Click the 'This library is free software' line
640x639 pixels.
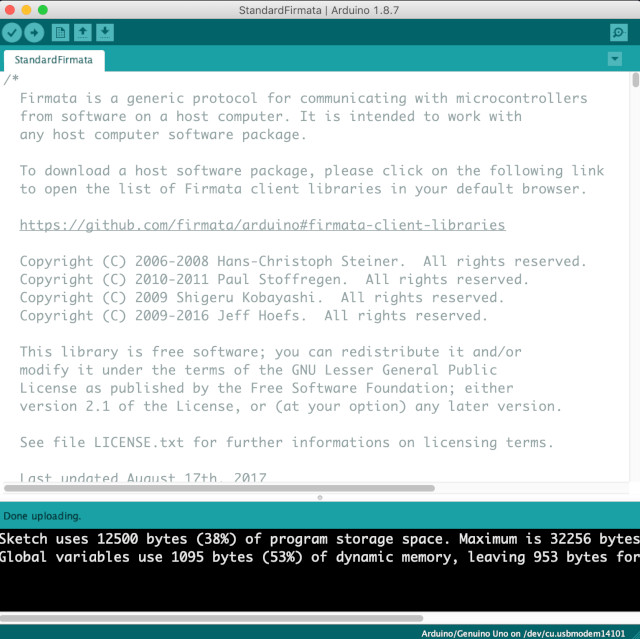click(x=271, y=352)
